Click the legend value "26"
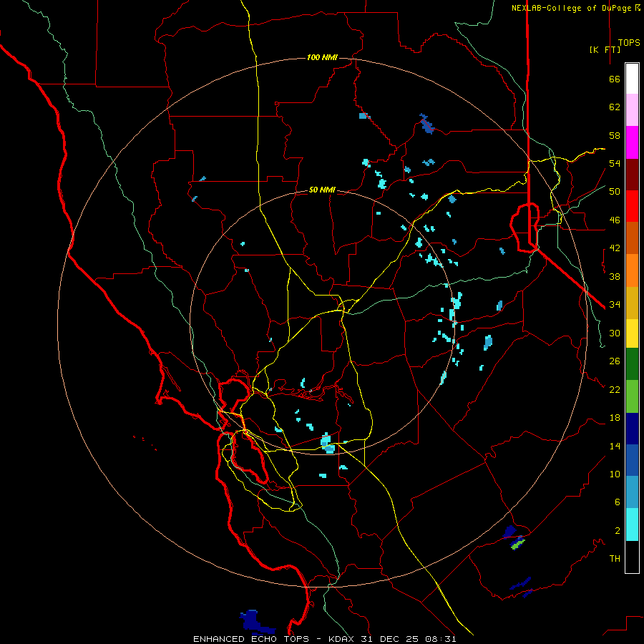Viewport: 644px width, 644px height. point(615,361)
